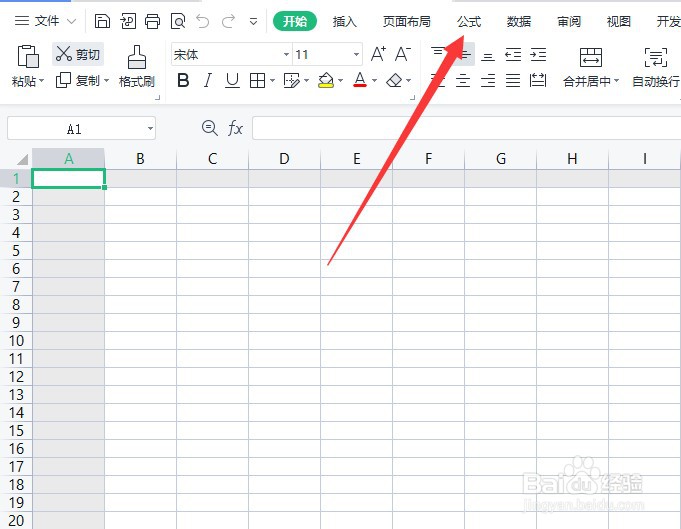Open the font size 11 dropdown
Image resolution: width=681 pixels, height=529 pixels.
click(x=356, y=54)
